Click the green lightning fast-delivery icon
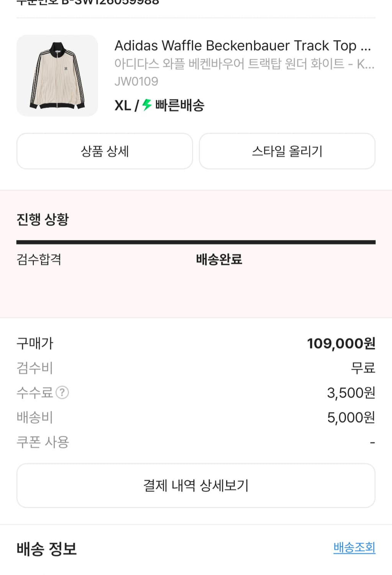 147,105
